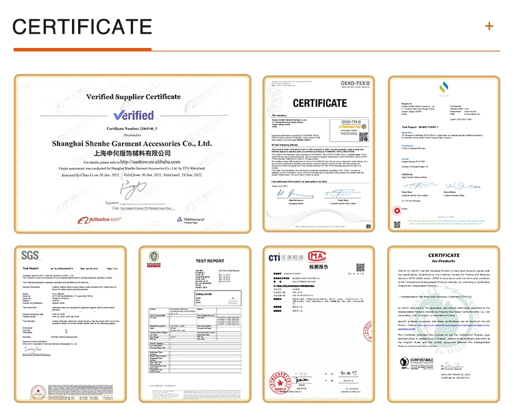Click the red MA mark logo
The image size is (514, 420).
pyautogui.click(x=317, y=257)
